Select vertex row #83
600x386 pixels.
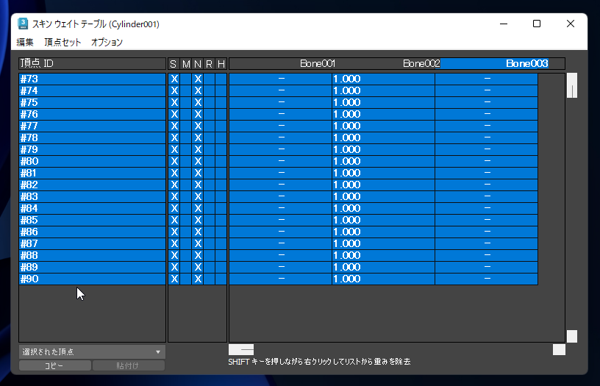[x=92, y=197]
